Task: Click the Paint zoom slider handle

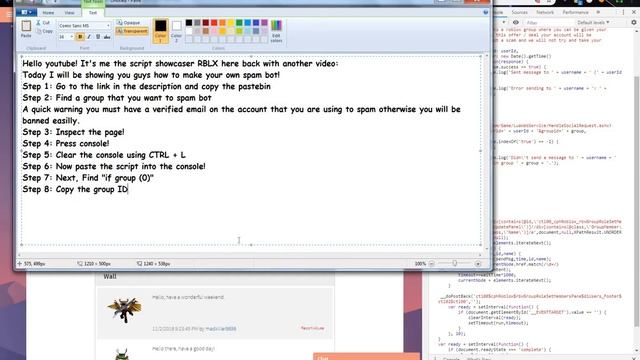Action: (x=455, y=264)
